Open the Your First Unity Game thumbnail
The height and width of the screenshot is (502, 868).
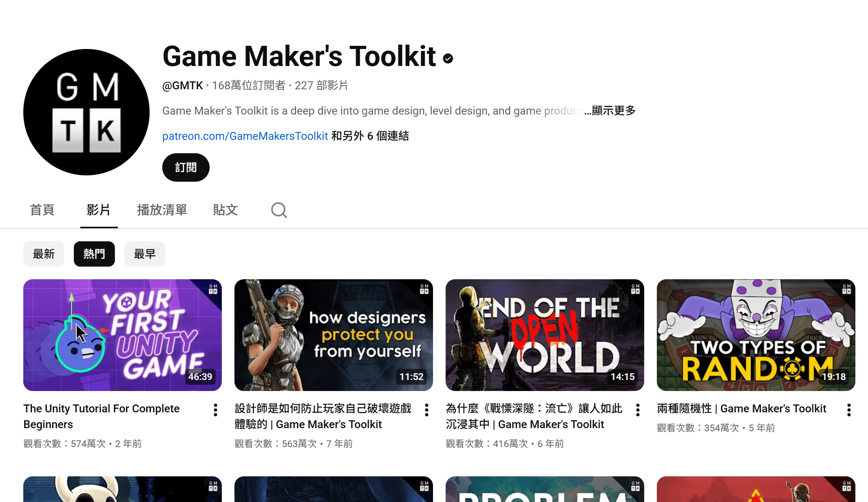pos(122,335)
